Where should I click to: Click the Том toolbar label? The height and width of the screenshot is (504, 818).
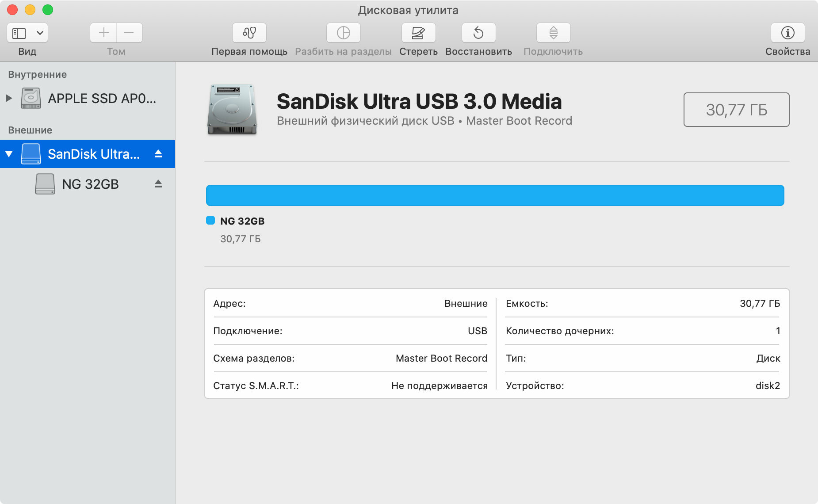pos(116,51)
